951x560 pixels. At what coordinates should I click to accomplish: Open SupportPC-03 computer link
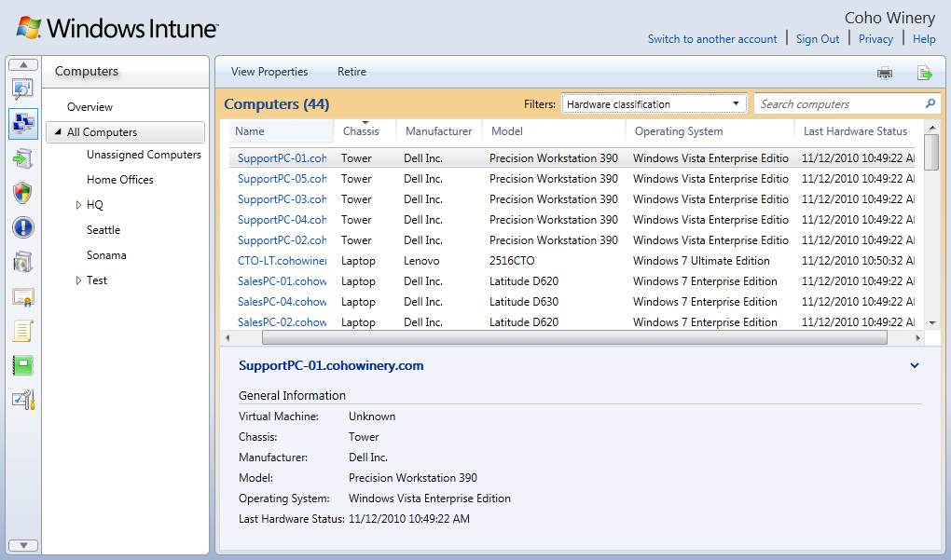282,199
